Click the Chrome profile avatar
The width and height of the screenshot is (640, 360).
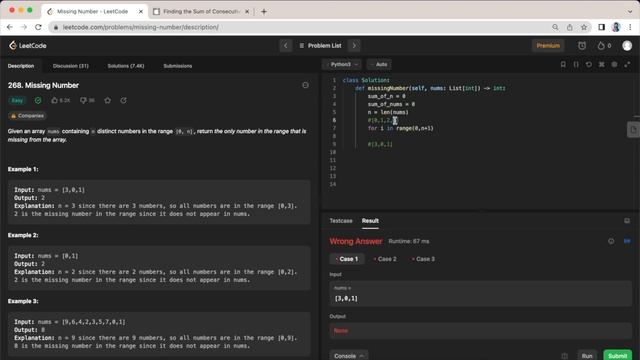click(x=616, y=27)
